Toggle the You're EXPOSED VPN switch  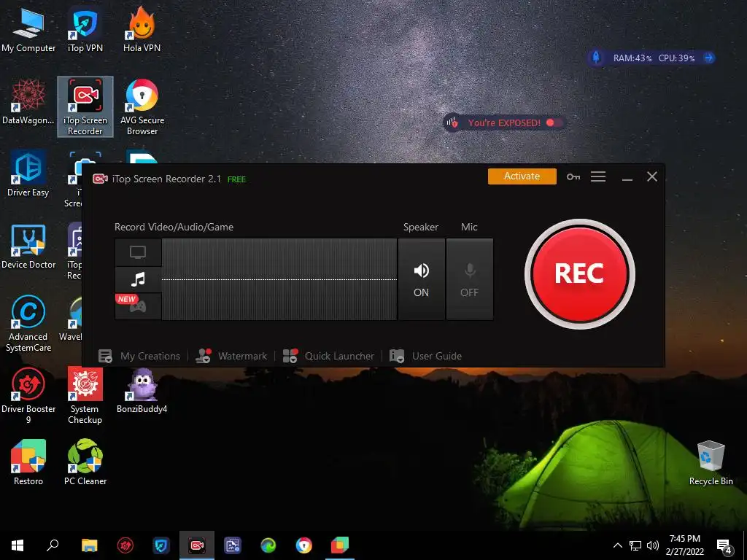(x=554, y=122)
